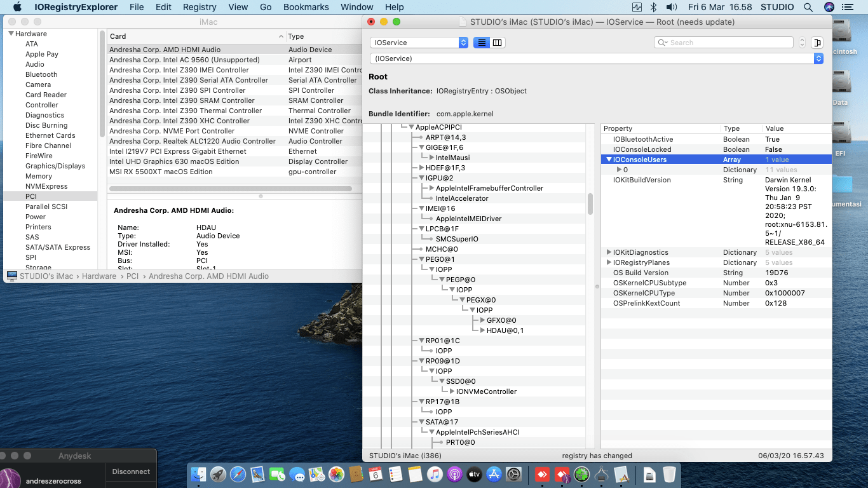868x488 pixels.
Task: Open Notes from the Dock
Action: (415, 474)
